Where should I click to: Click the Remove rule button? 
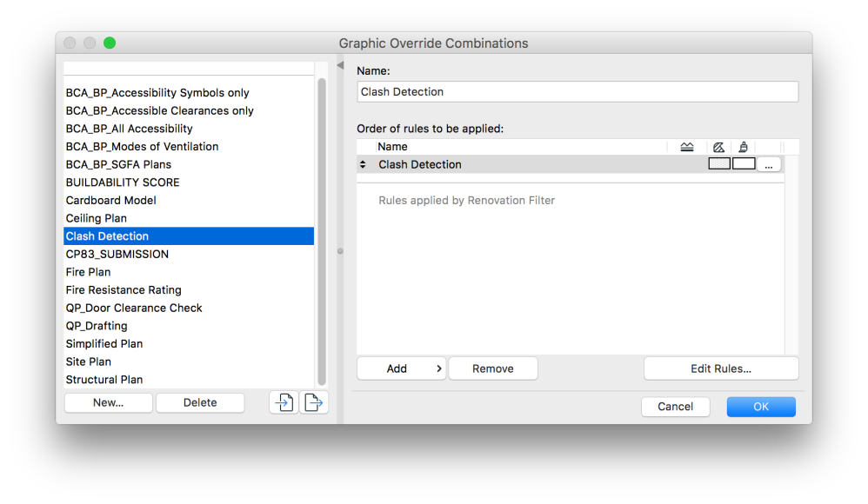coord(493,368)
